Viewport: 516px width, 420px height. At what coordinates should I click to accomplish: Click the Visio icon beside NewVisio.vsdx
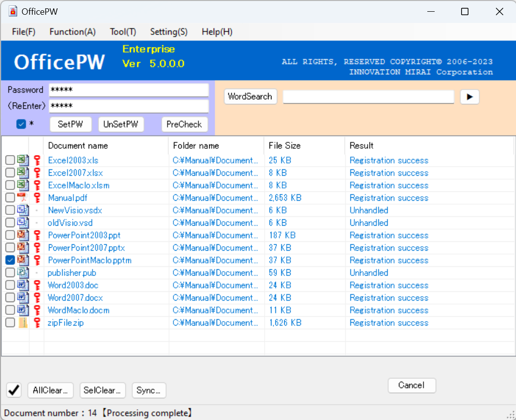click(23, 210)
